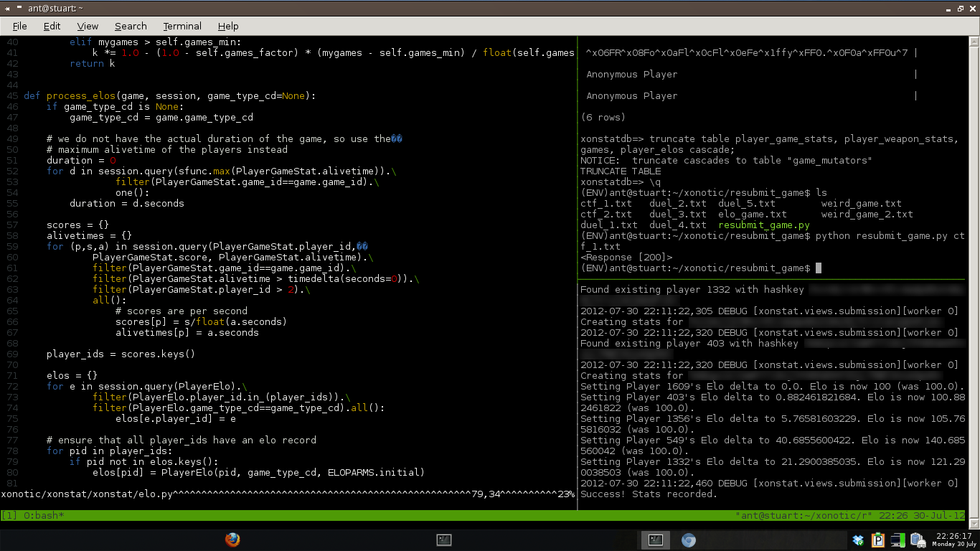Open the Edit menu

(52, 26)
